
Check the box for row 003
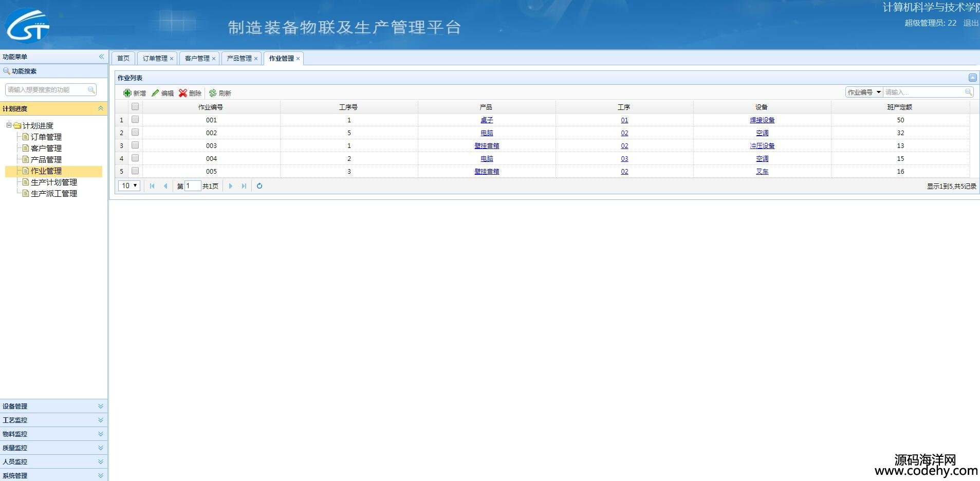[135, 145]
